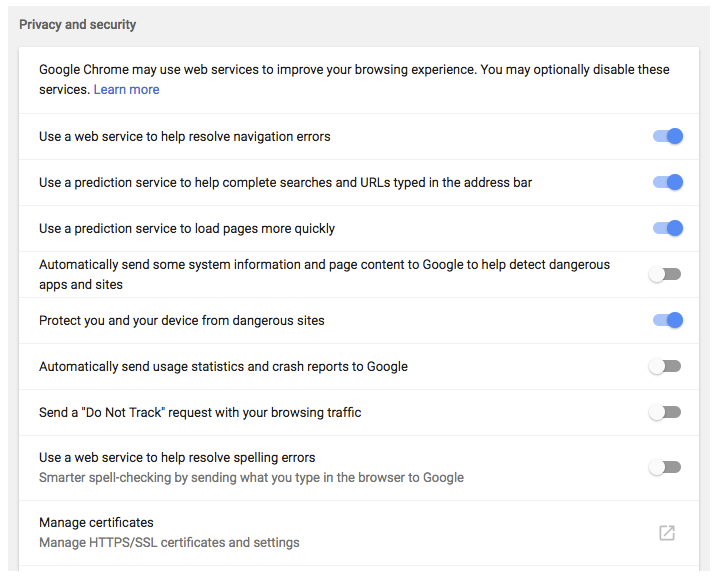Click the "Send a Do Not Track request" label text
The height and width of the screenshot is (577, 714).
click(x=200, y=413)
